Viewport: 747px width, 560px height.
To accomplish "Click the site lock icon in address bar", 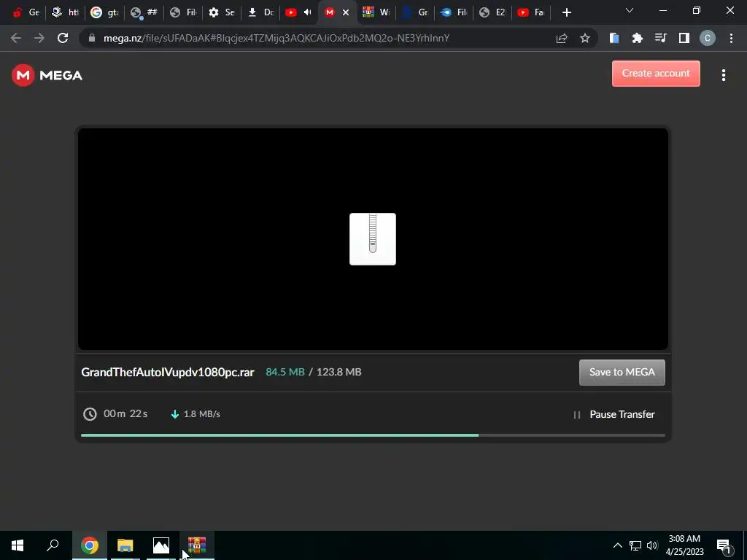I will (x=91, y=38).
